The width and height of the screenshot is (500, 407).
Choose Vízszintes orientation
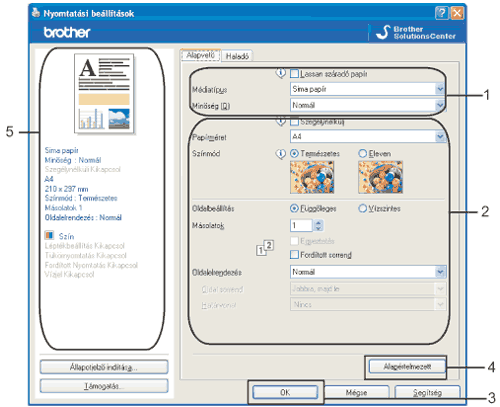coord(362,208)
